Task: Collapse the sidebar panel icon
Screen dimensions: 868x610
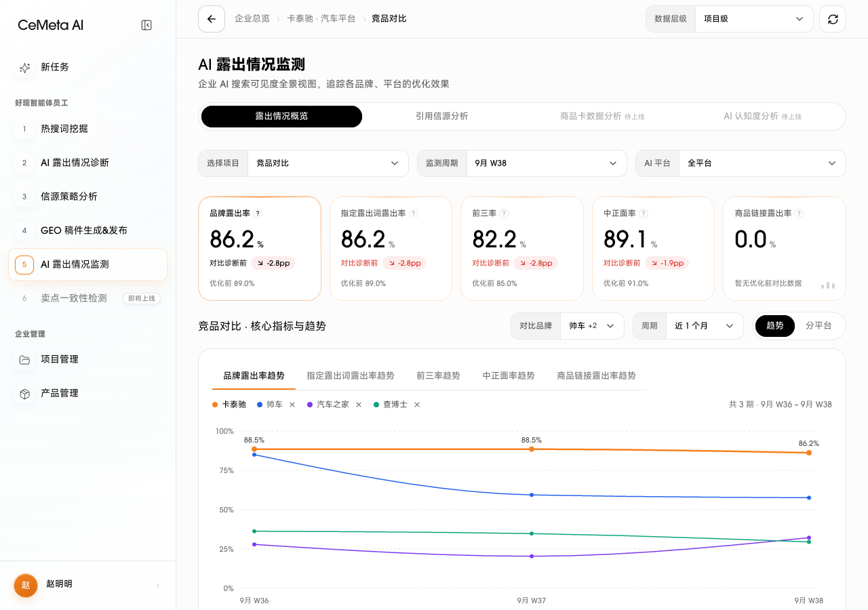Action: (x=146, y=25)
